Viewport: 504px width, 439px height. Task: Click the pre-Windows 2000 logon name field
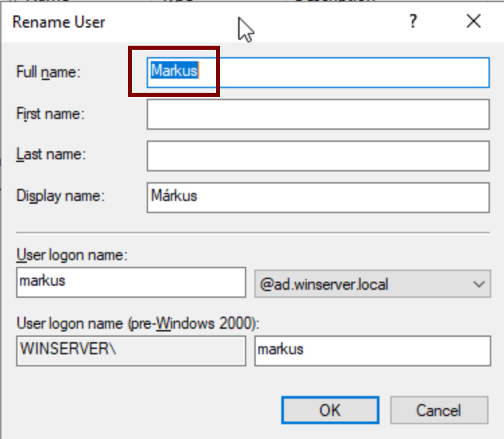[x=372, y=350]
